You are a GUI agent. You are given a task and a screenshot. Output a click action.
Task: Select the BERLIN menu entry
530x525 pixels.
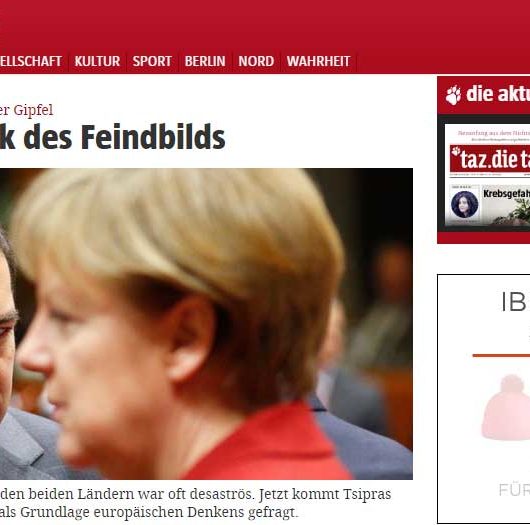tap(205, 62)
